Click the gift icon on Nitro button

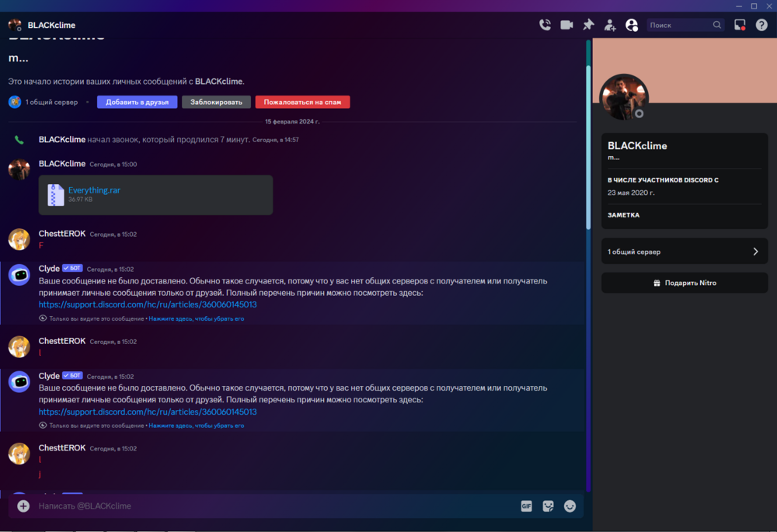[657, 283]
